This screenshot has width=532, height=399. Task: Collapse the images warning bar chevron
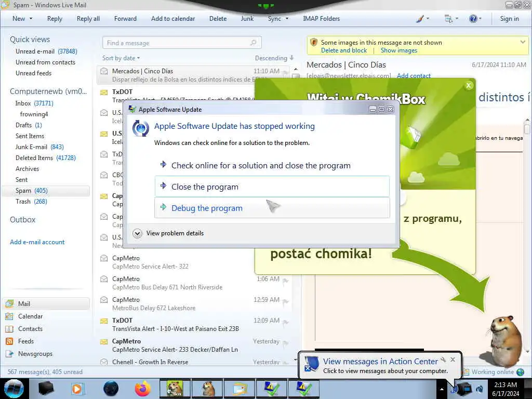(x=523, y=42)
